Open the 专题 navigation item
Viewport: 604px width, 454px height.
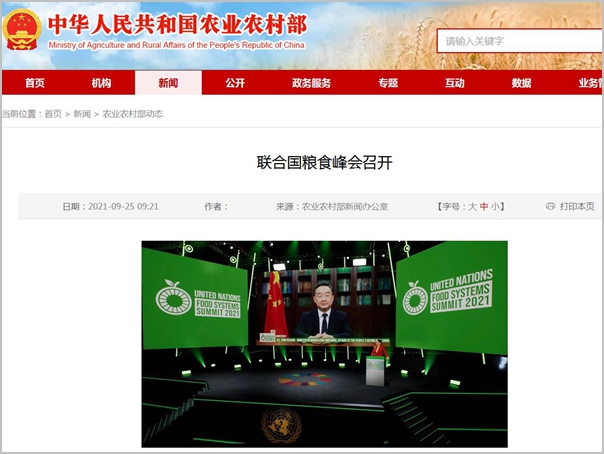pos(388,83)
